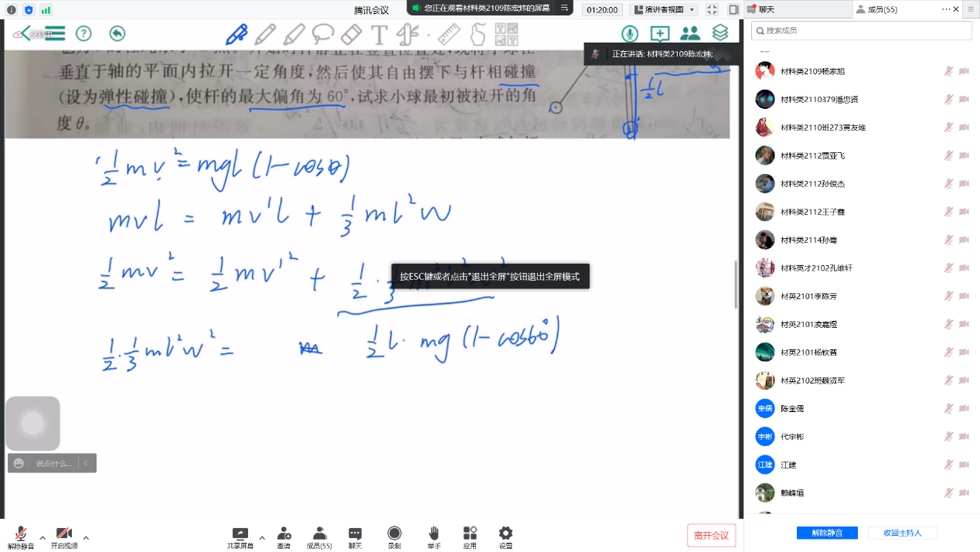This screenshot has height=552, width=980.
Task: Select the eraser tool in whiteboard toolbar
Action: pyautogui.click(x=350, y=34)
